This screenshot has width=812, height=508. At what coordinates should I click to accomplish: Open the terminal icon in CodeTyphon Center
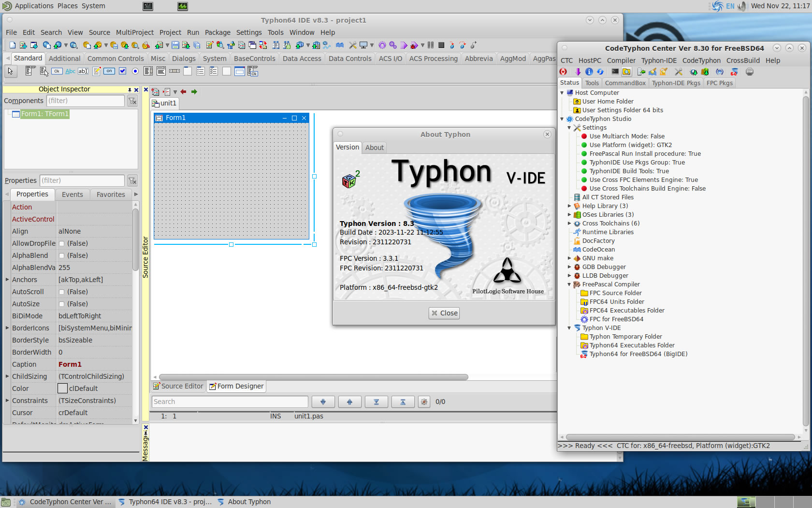pyautogui.click(x=615, y=72)
